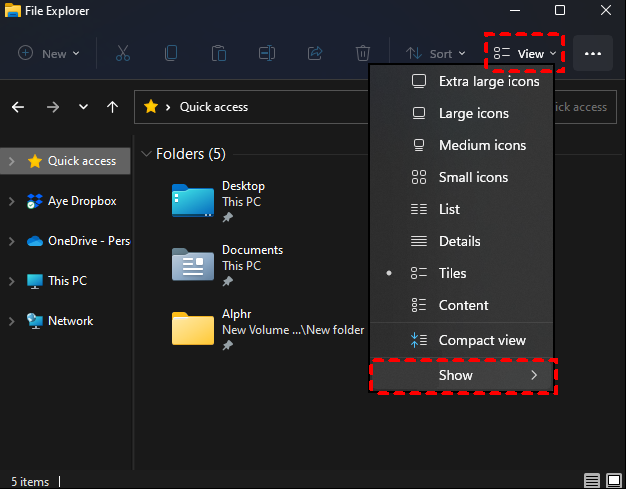627x489 pixels.
Task: Switch to details view icon in status bar
Action: (x=592, y=480)
